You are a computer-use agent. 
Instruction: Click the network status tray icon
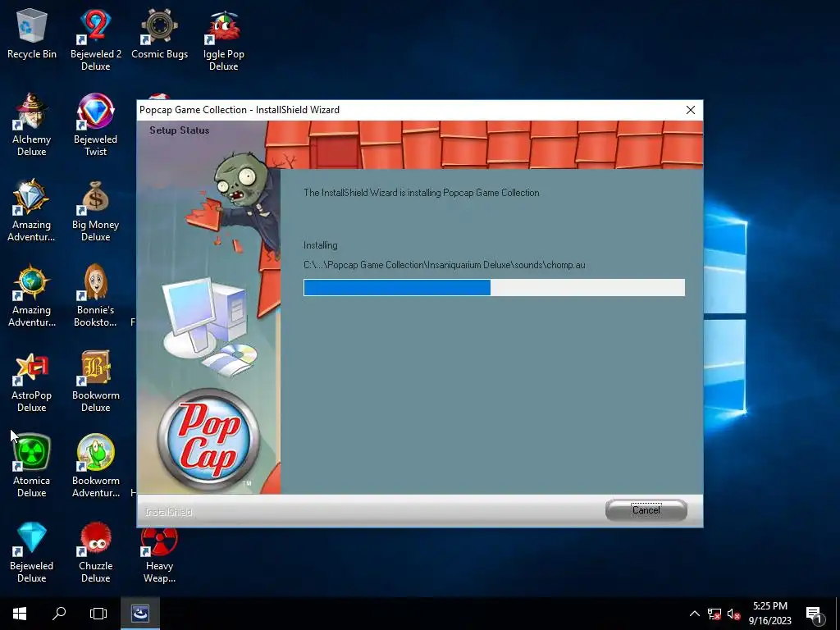(x=714, y=614)
